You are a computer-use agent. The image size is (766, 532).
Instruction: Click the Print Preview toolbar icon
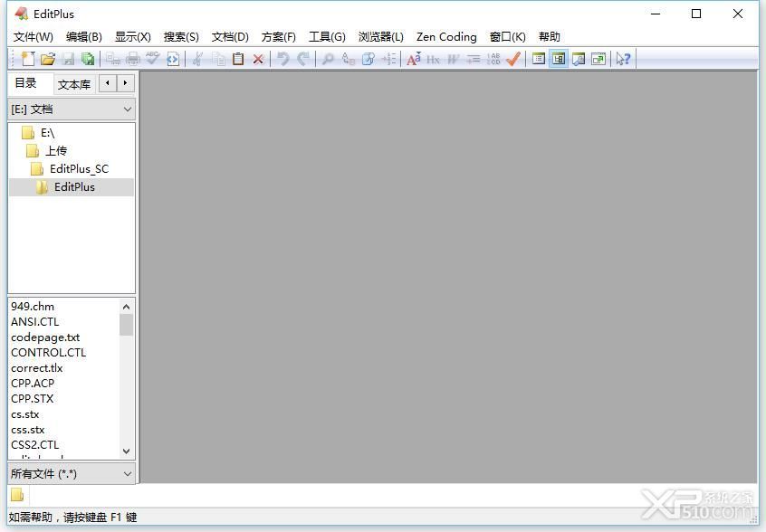tap(113, 59)
